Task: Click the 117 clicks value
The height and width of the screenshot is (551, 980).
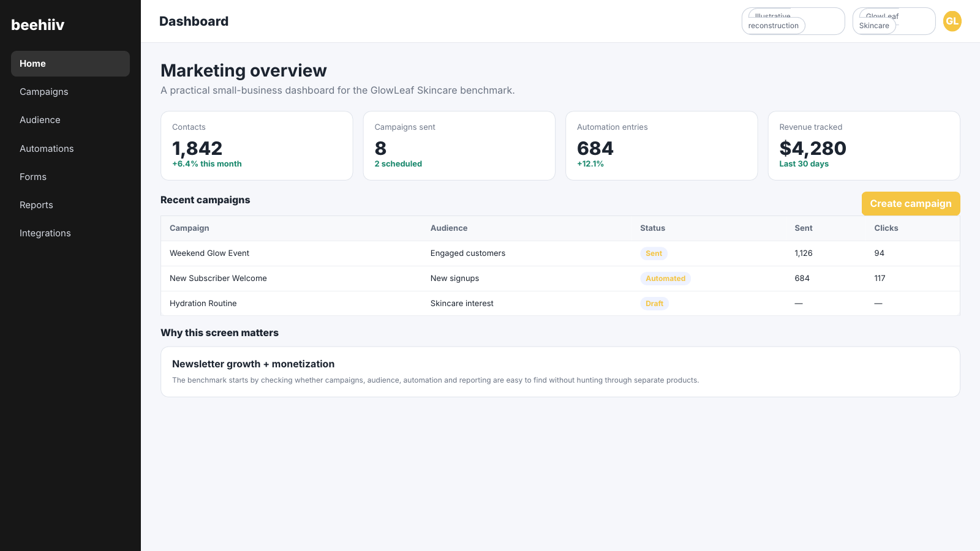Action: click(880, 279)
